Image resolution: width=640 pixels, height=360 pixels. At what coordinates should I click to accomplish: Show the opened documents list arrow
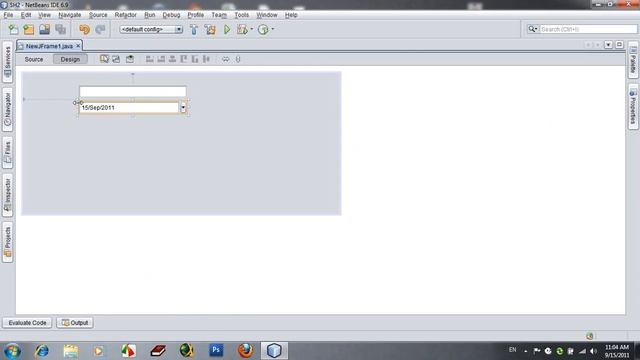[x=608, y=44]
